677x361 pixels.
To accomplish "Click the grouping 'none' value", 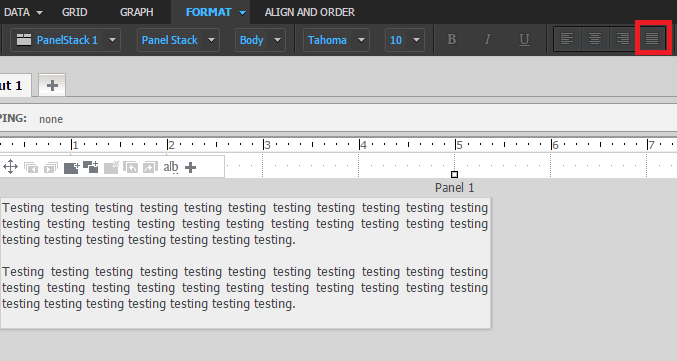I will click(x=51, y=119).
